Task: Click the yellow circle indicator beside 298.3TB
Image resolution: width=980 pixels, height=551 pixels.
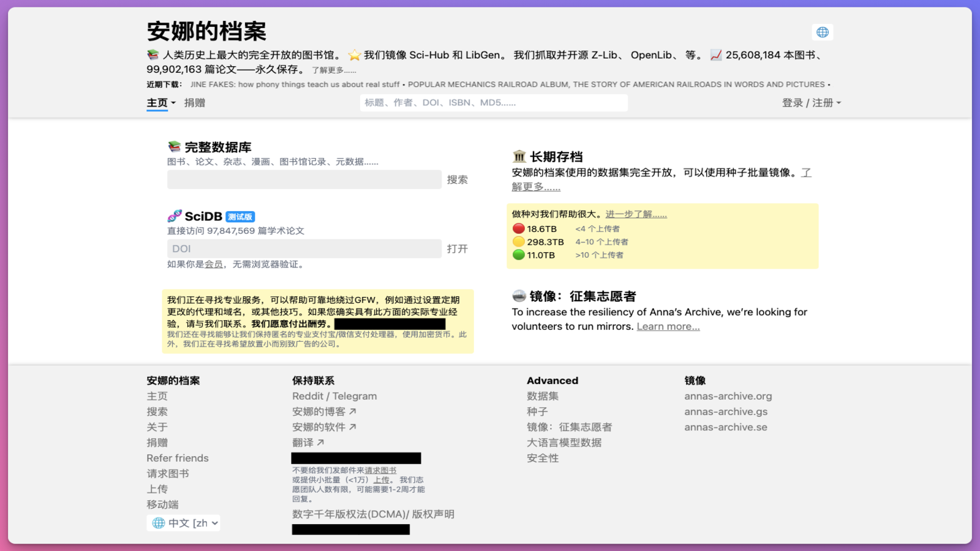Action: pyautogui.click(x=518, y=241)
